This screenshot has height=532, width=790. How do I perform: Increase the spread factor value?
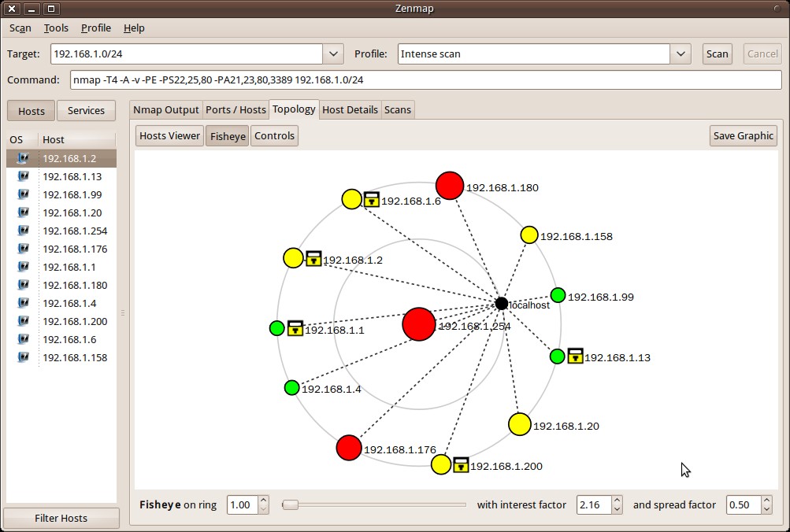766,501
